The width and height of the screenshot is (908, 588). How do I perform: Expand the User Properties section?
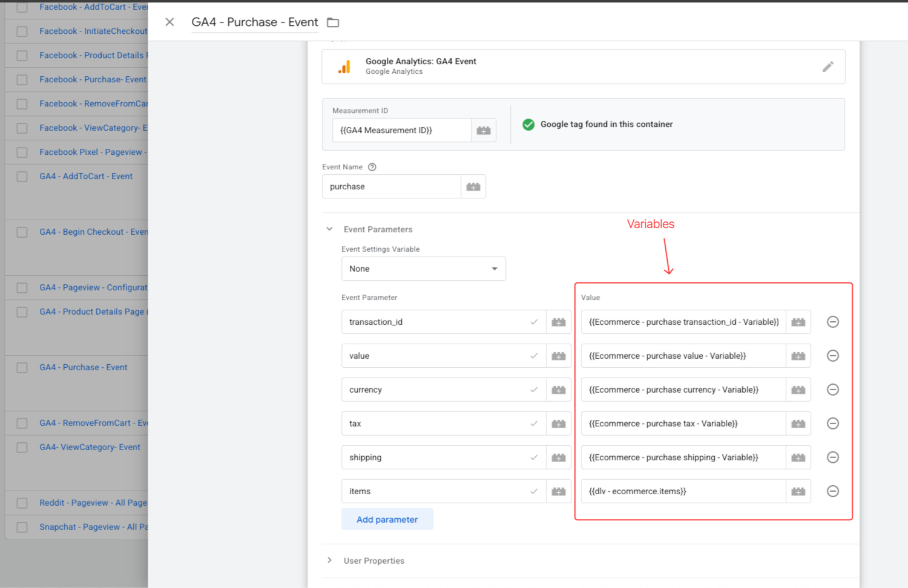point(329,560)
